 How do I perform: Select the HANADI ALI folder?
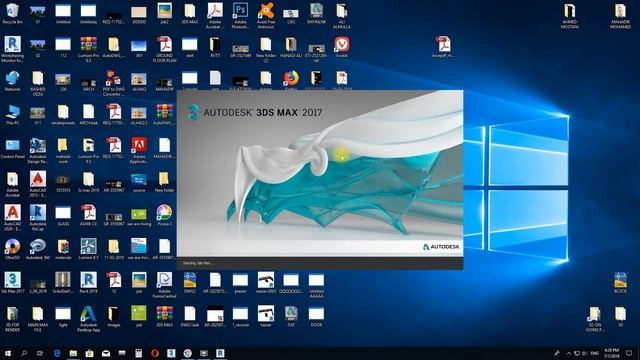pos(291,47)
